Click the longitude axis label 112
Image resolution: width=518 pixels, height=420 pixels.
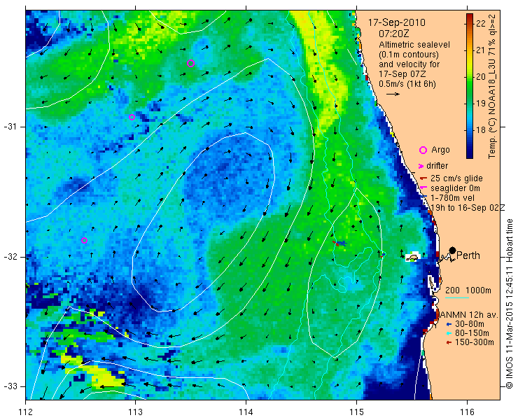tap(25, 412)
